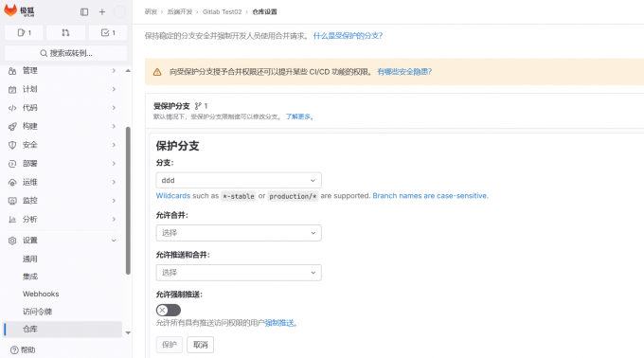
Task: Click the 监控 monitor icon
Action: (12, 201)
